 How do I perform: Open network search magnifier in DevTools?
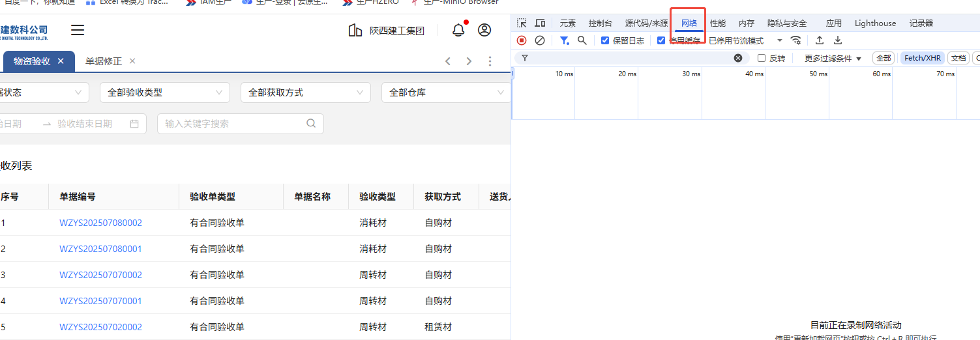582,40
